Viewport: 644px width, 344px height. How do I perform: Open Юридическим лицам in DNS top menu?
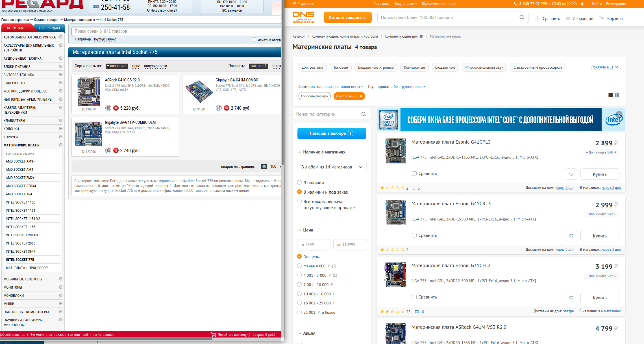point(439,4)
